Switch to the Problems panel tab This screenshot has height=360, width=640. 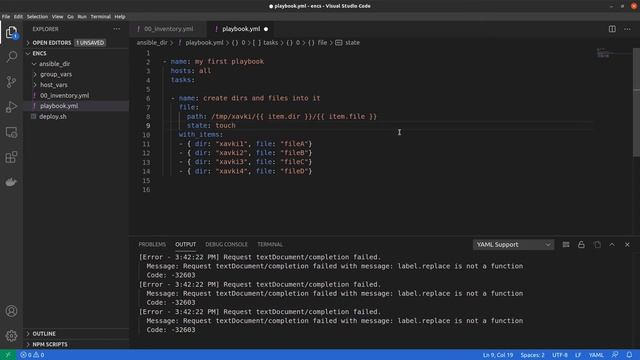click(152, 244)
